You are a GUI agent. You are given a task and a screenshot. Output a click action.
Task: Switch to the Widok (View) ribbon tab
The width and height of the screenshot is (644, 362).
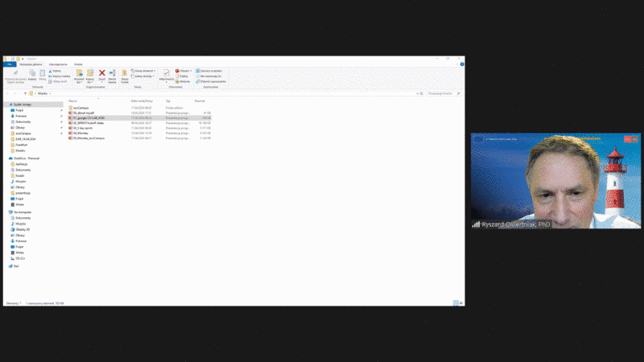[x=78, y=64]
